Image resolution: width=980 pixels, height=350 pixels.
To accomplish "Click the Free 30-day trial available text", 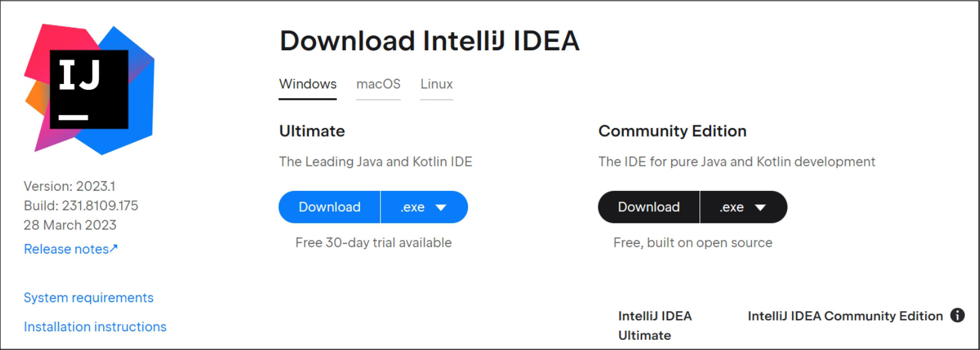I will coord(373,243).
